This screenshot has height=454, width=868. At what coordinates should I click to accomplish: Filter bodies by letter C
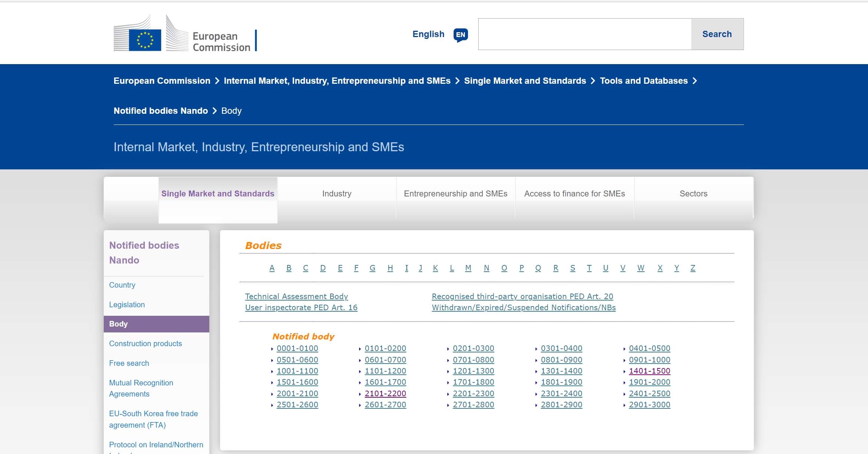point(306,268)
